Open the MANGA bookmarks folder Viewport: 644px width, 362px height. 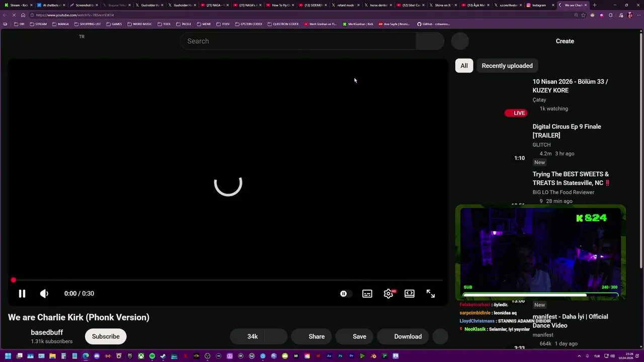[60, 24]
